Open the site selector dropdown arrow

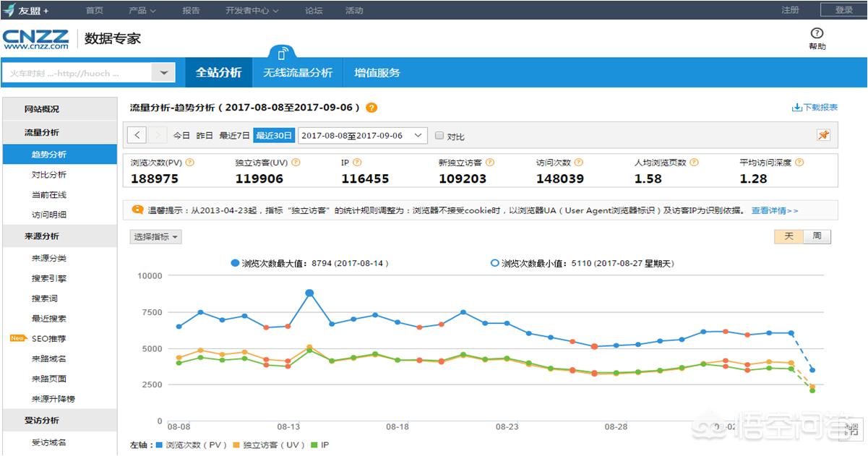click(163, 73)
